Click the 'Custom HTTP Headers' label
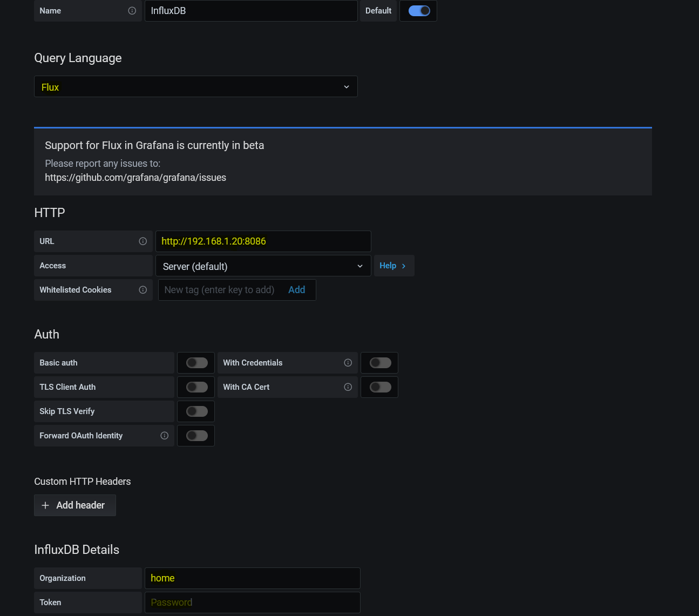The width and height of the screenshot is (699, 616). tap(83, 482)
